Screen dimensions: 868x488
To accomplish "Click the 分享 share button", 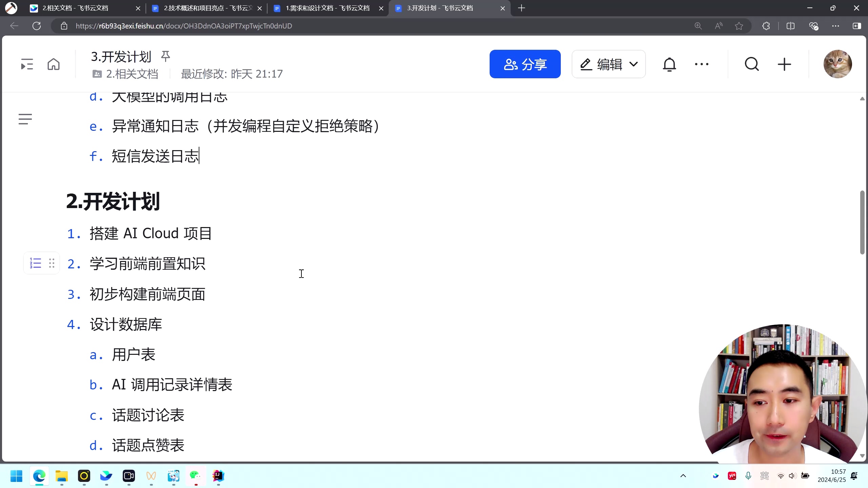I will click(525, 64).
